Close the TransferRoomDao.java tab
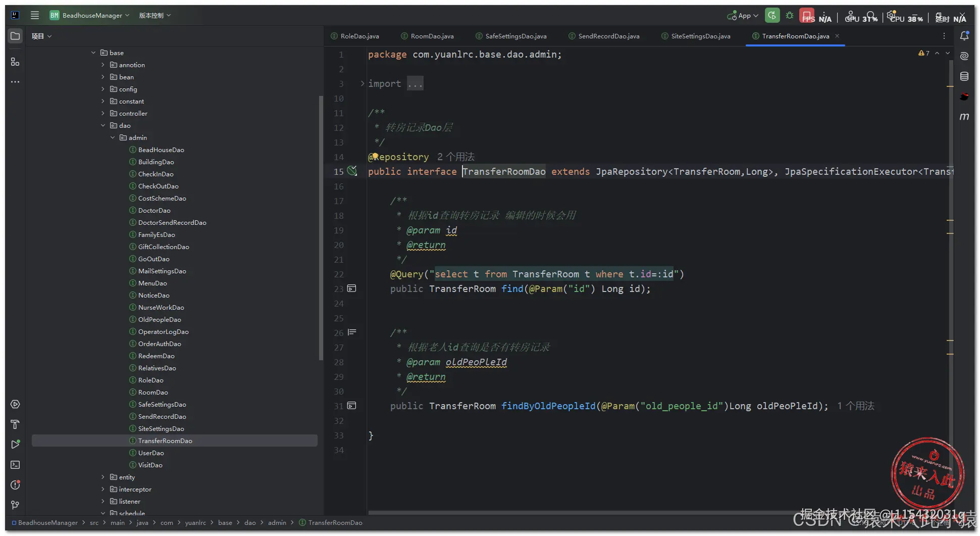This screenshot has height=536, width=980. (837, 36)
